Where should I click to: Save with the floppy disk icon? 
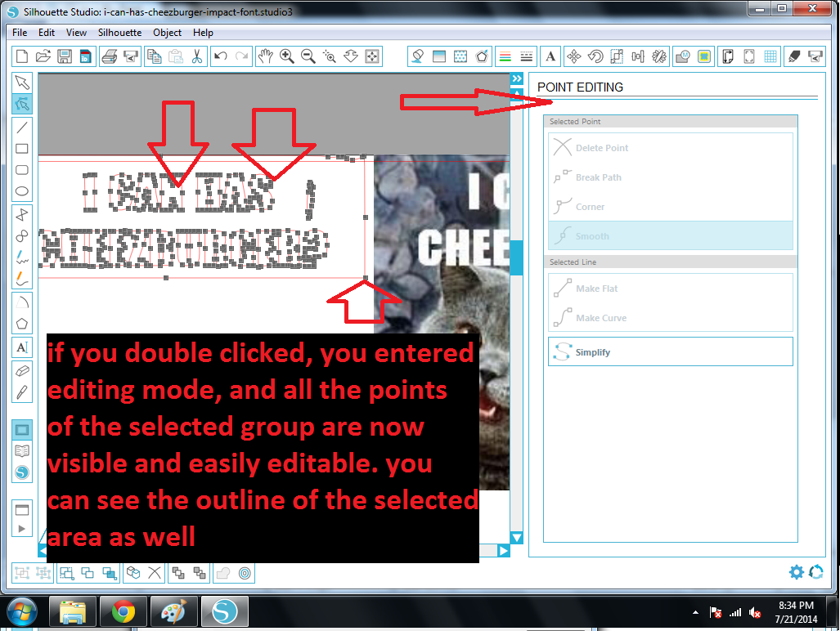65,56
